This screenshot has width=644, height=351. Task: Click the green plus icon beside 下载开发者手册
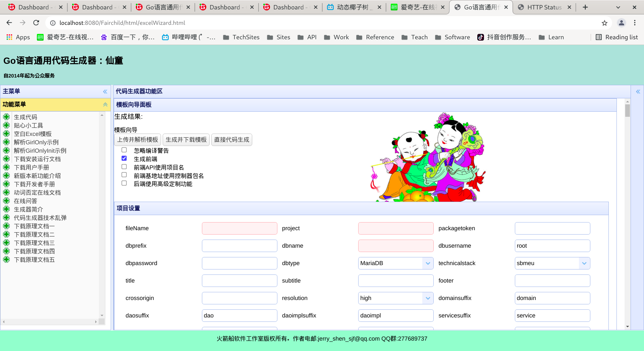click(6, 184)
